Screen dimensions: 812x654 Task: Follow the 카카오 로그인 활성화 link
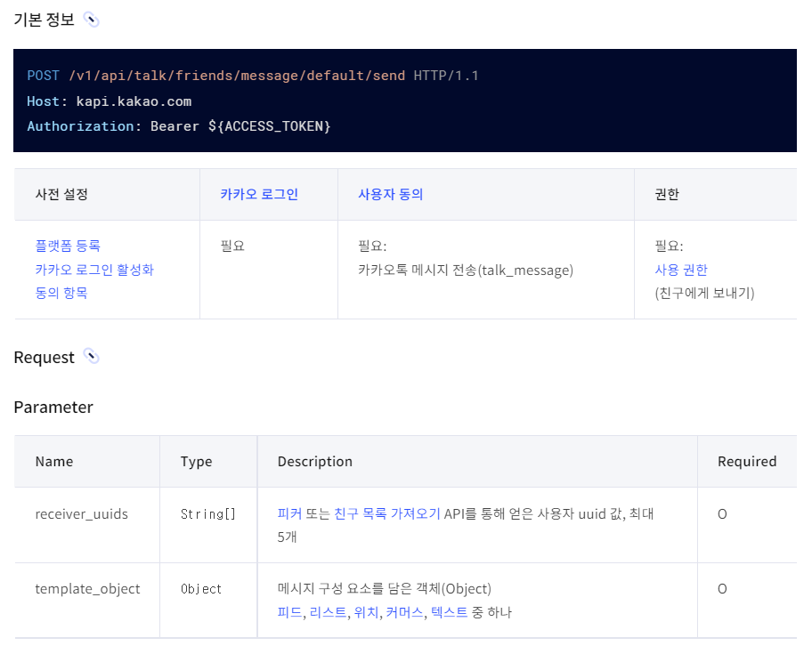[94, 270]
